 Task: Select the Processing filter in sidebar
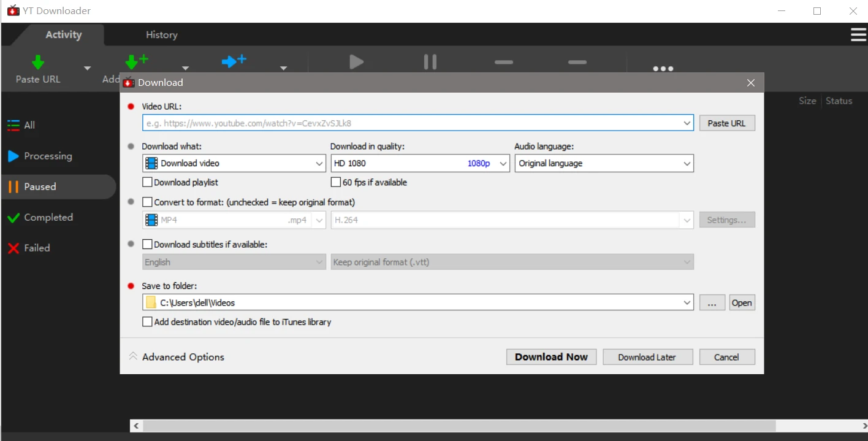48,156
